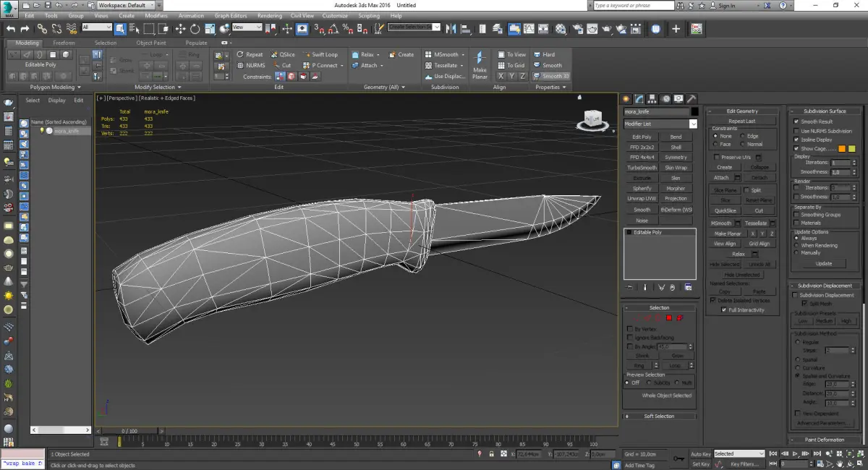Click the Mirror tool icon
The image size is (868, 470).
(x=452, y=29)
